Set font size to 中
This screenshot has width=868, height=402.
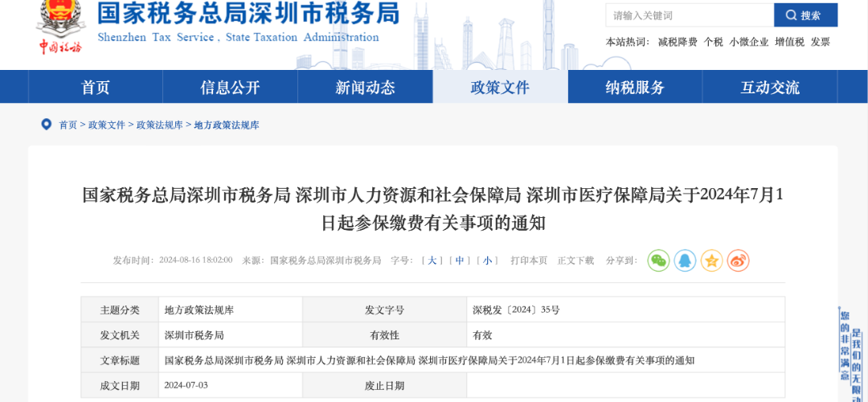[x=460, y=260]
